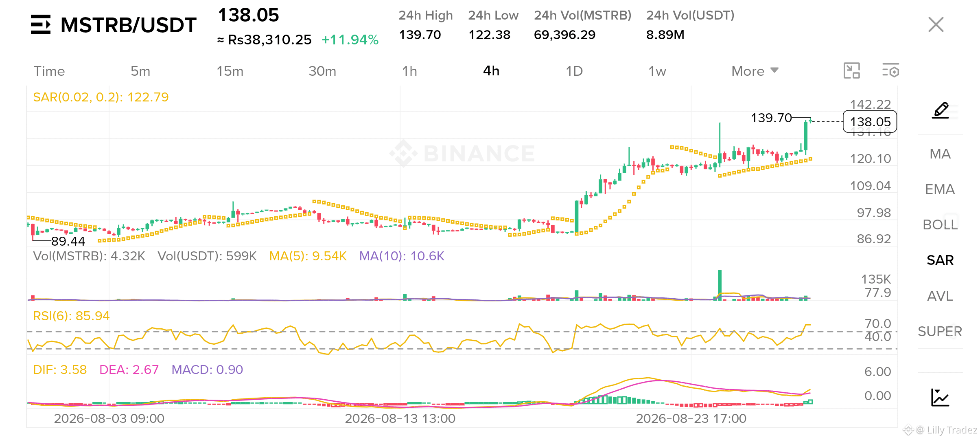Image resolution: width=980 pixels, height=440 pixels.
Task: Click the 2026-08-03 09:00 date label
Action: click(x=109, y=418)
